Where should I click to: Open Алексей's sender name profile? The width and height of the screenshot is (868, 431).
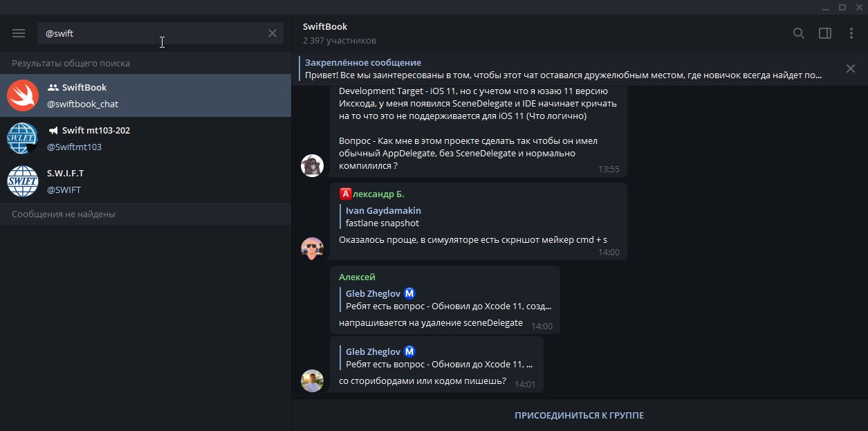[357, 277]
